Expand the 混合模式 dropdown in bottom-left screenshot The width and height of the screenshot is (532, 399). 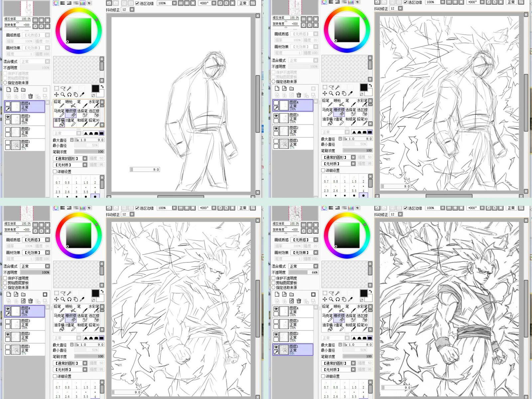[x=48, y=266]
